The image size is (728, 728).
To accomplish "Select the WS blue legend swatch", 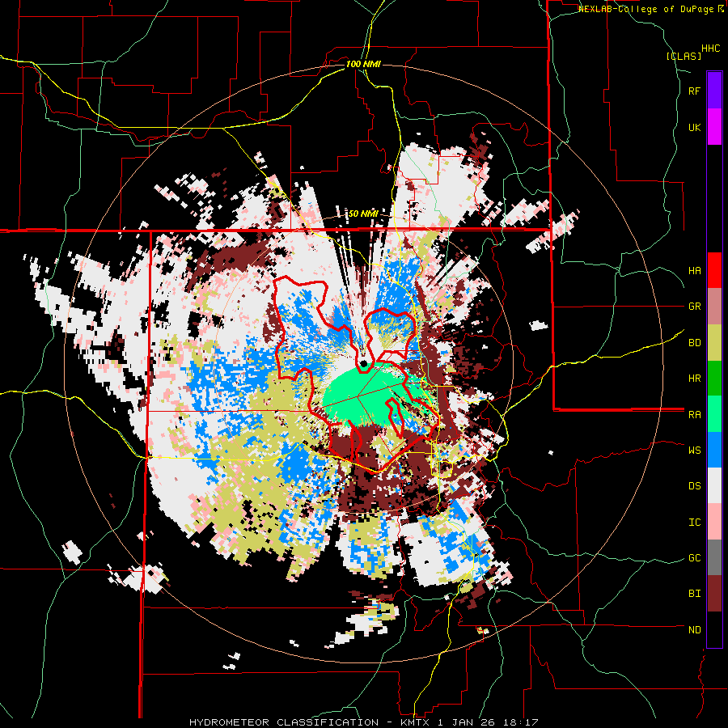I will coord(714,450).
